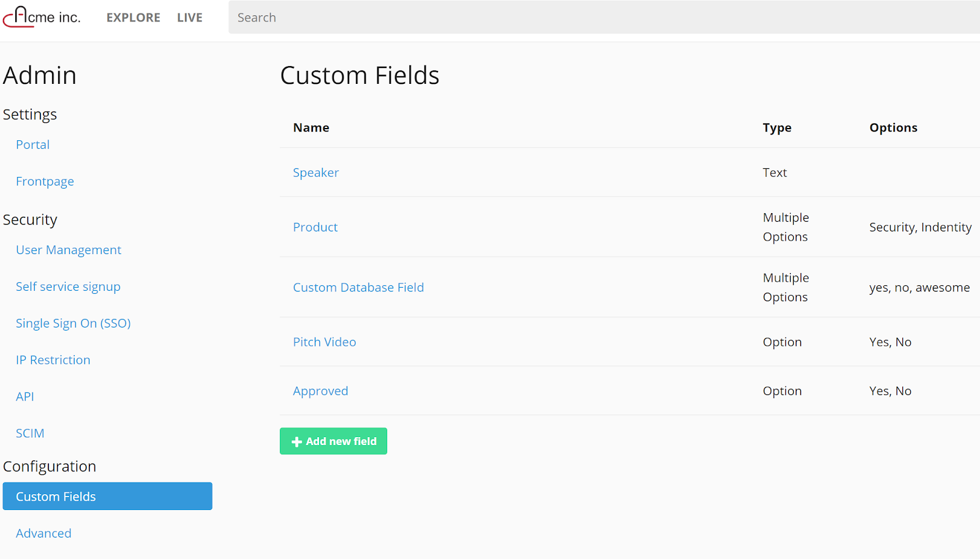Go to SCIM configuration
Viewport: 980px width, 559px height.
(30, 434)
